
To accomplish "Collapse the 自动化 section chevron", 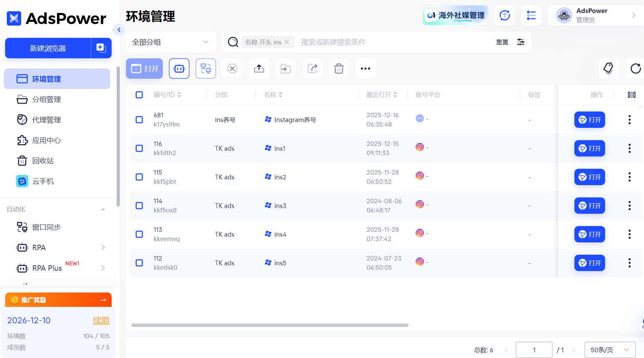I will (103, 209).
